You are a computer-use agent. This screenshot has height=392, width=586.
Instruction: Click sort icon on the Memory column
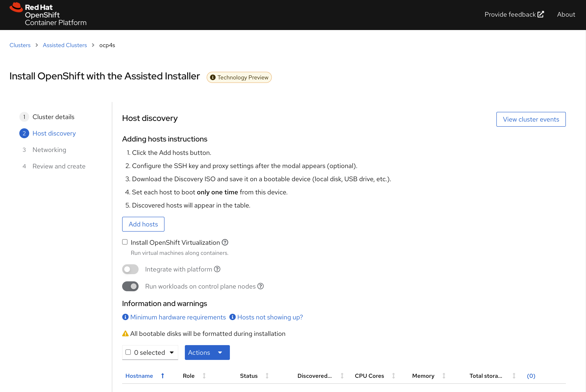pos(444,376)
